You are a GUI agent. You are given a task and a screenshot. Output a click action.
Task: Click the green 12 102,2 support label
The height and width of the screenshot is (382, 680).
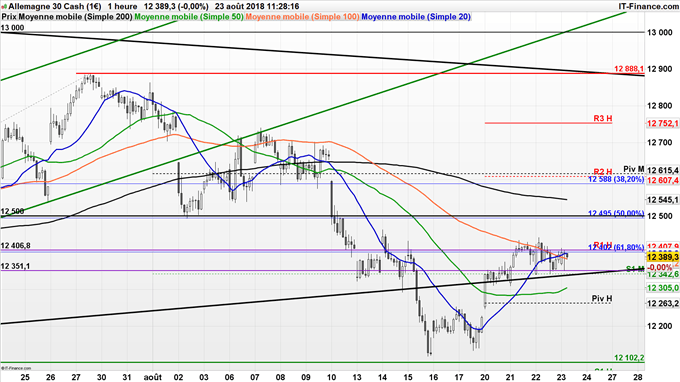[629, 358]
